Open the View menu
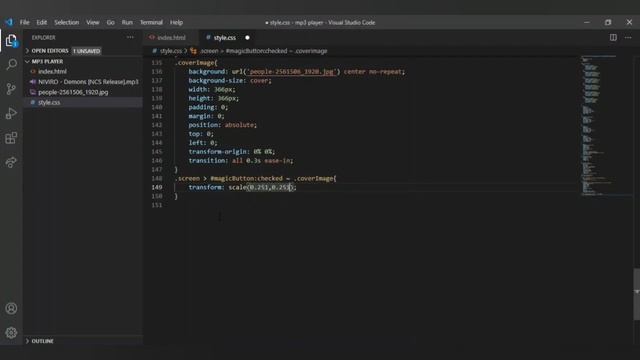 tap(93, 22)
